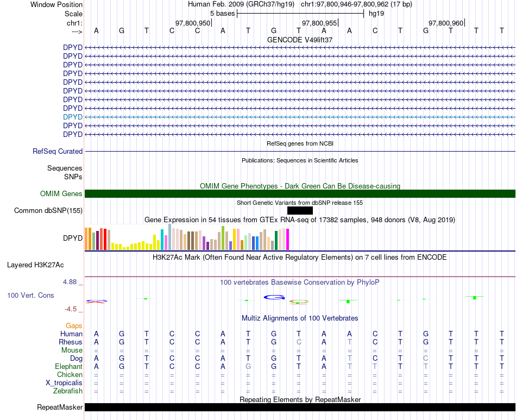Click 'Multiz Alignments of 100 Vertebrates' title
Screen dimensions: 516x420
[x=300, y=318]
